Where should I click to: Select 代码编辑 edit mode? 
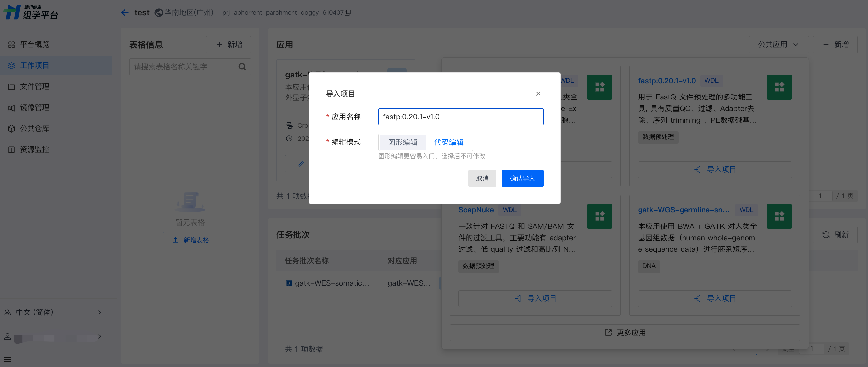point(448,142)
